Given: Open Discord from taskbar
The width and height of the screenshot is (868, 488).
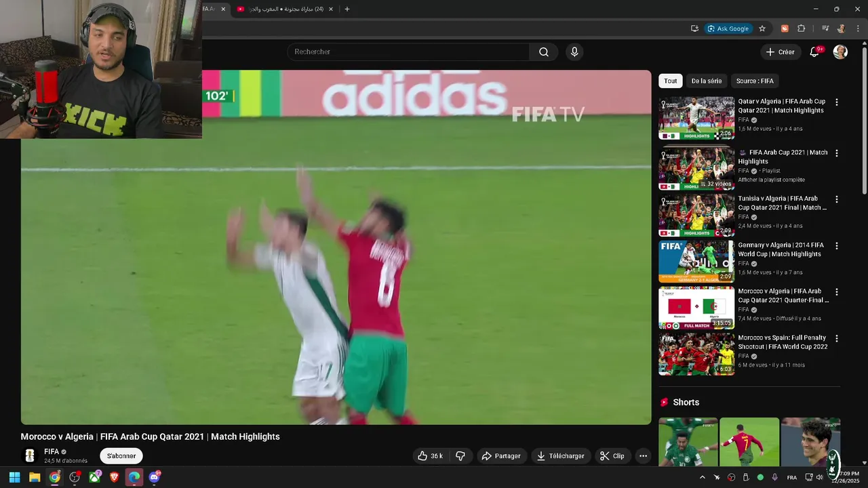Looking at the screenshot, I should point(155,477).
